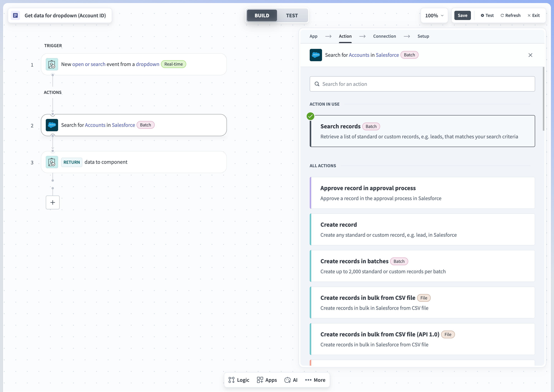The image size is (554, 392).
Task: Click the File badge on CSV file action
Action: click(x=424, y=298)
